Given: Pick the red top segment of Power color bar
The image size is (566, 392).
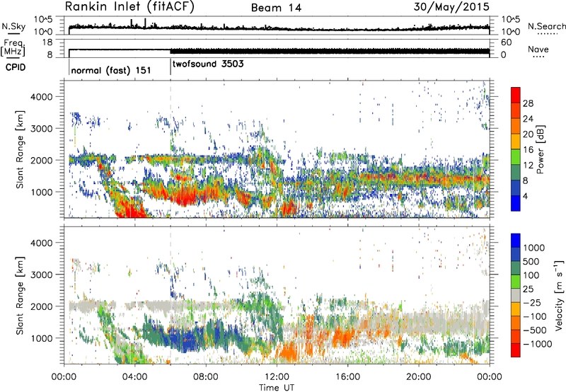Looking at the screenshot, I should [516, 95].
